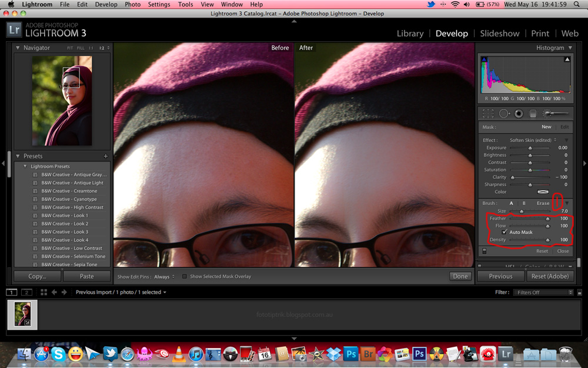Open Photoshop from the dock
Image resolution: width=588 pixels, height=368 pixels.
pos(351,354)
